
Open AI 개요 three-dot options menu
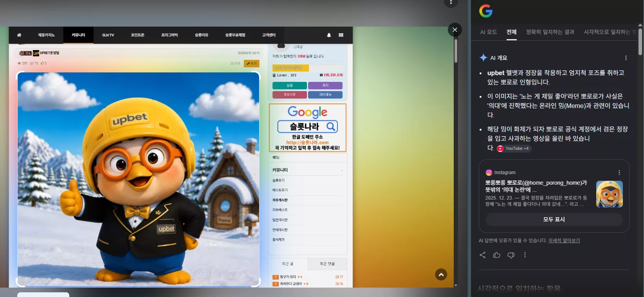[626, 58]
